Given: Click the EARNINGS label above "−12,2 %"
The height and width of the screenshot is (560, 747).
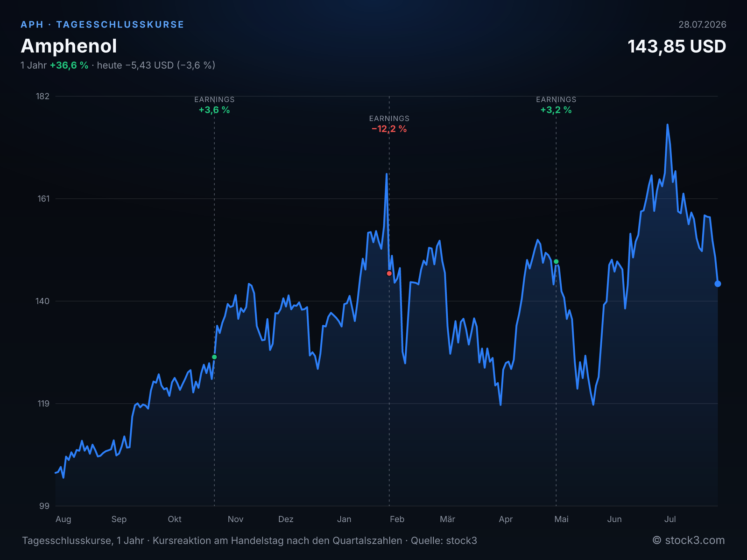Looking at the screenshot, I should point(389,119).
